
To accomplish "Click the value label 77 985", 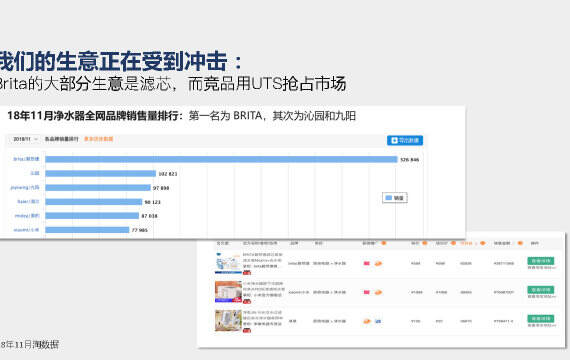I will pos(140,230).
